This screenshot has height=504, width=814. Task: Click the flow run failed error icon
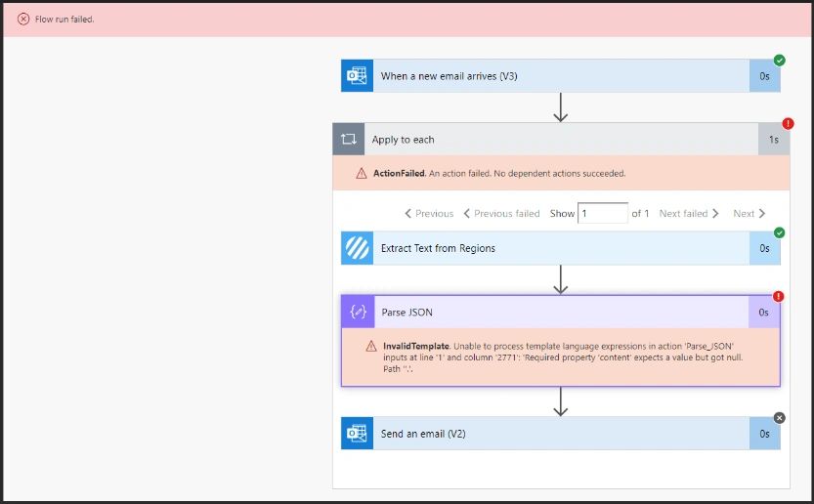point(23,20)
